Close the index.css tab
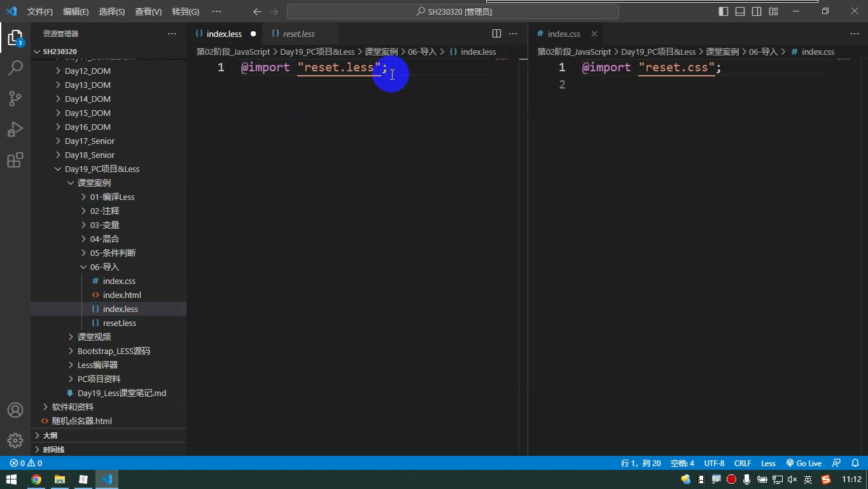 pyautogui.click(x=594, y=34)
